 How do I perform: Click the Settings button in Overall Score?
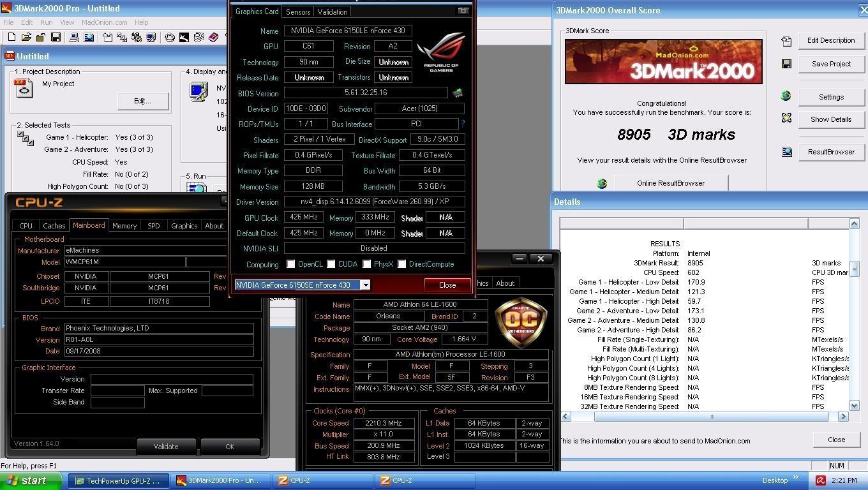click(x=831, y=97)
